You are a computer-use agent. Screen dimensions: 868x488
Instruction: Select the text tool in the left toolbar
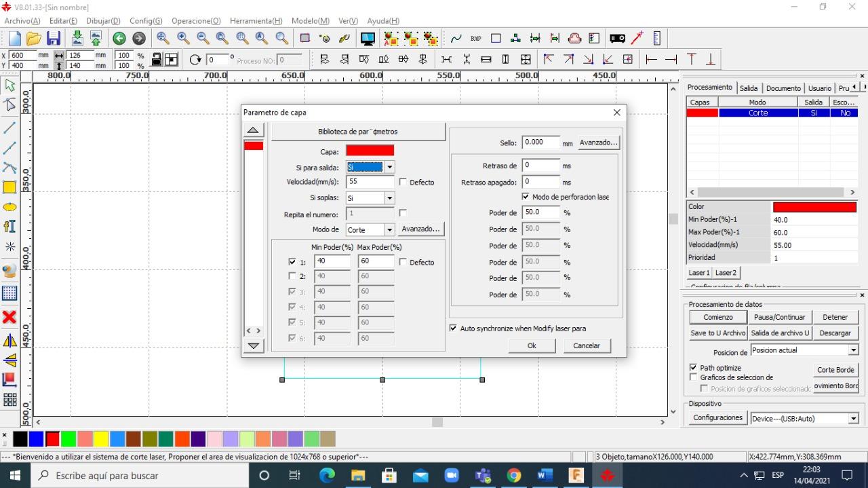click(10, 226)
